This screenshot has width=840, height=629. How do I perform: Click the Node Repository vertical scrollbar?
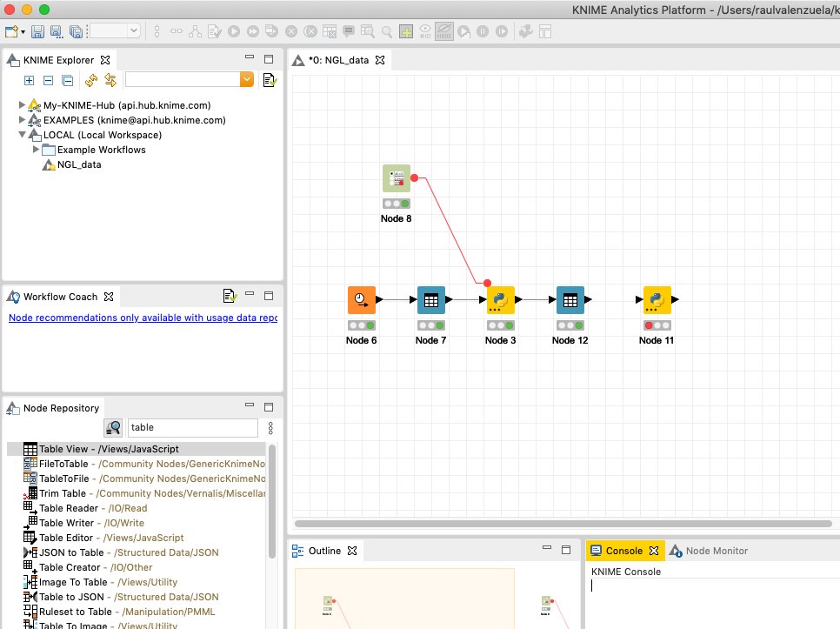(x=272, y=501)
